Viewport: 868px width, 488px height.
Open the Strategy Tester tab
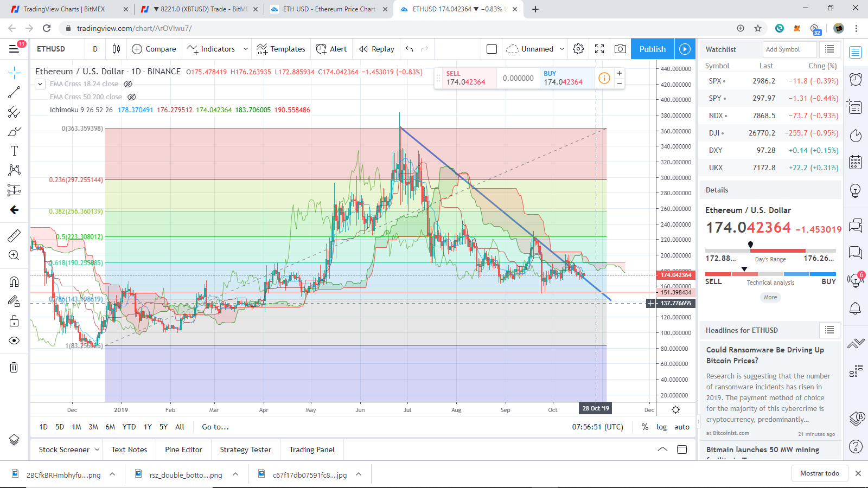pos(246,450)
